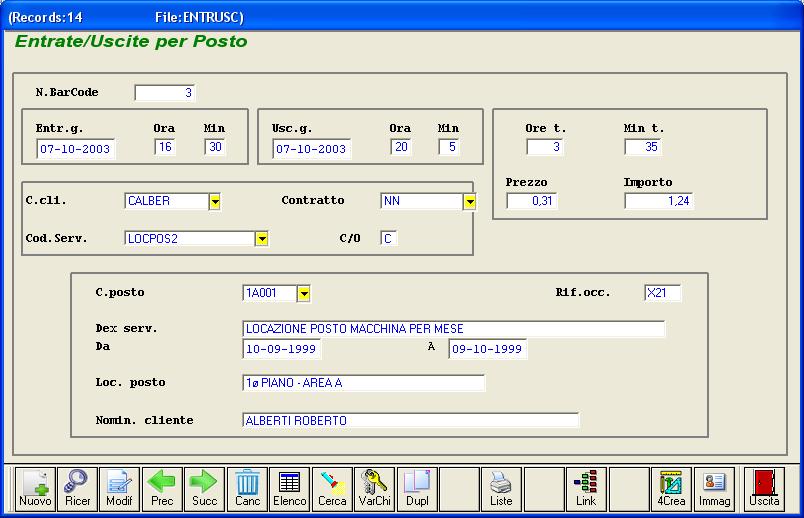Screen dimensions: 804x518
Task: Click the Cod.Serv. LOCPOS2 text box
Action: (190, 239)
